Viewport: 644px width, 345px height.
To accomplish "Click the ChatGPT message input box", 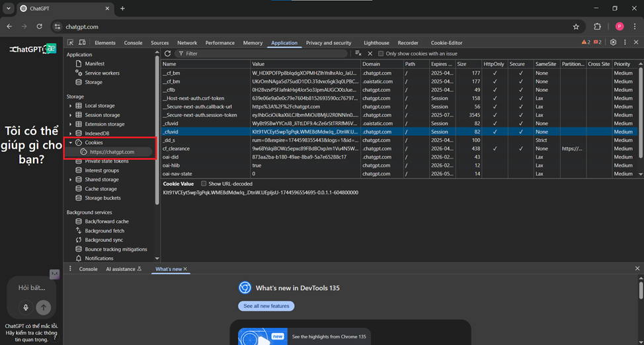I will tap(32, 288).
